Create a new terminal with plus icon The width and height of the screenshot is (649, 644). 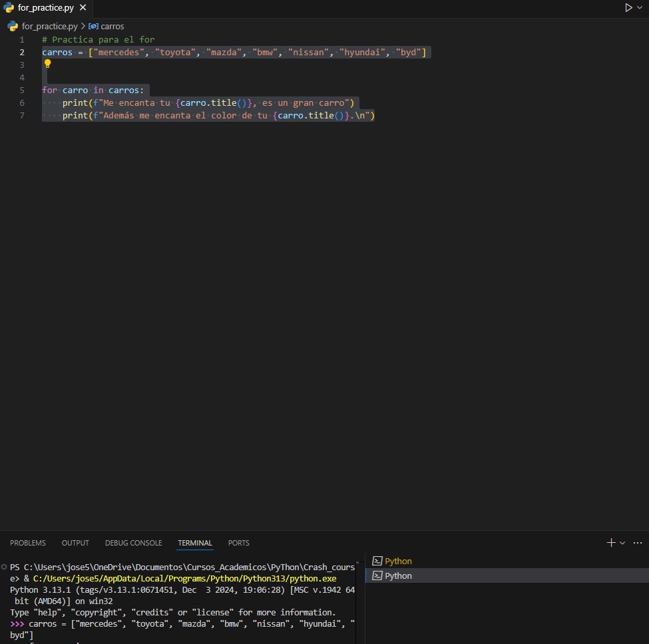[611, 543]
